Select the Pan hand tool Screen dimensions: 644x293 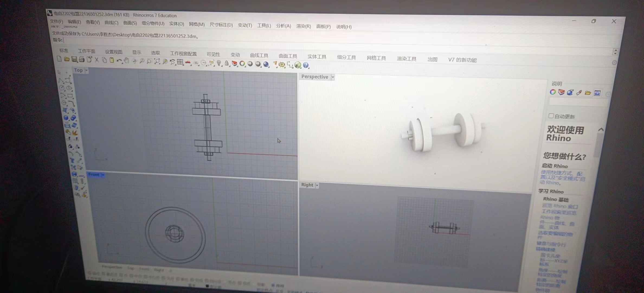pyautogui.click(x=126, y=60)
